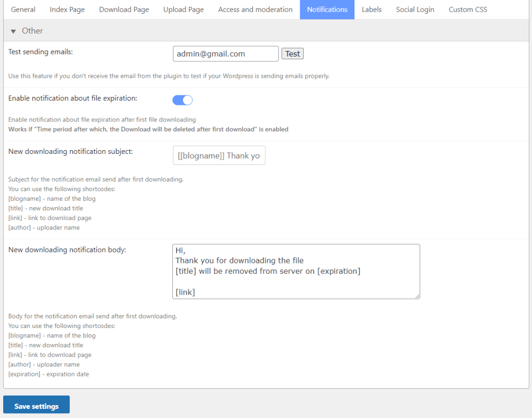Screen dimensions: 532x418
Task: Collapse the Other section triangle
Action: 13,31
